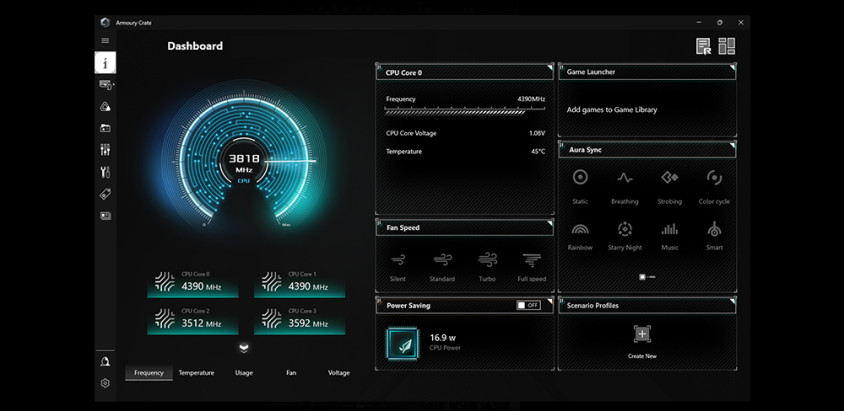
Task: Open notifications bell in sidebar
Action: [x=105, y=361]
